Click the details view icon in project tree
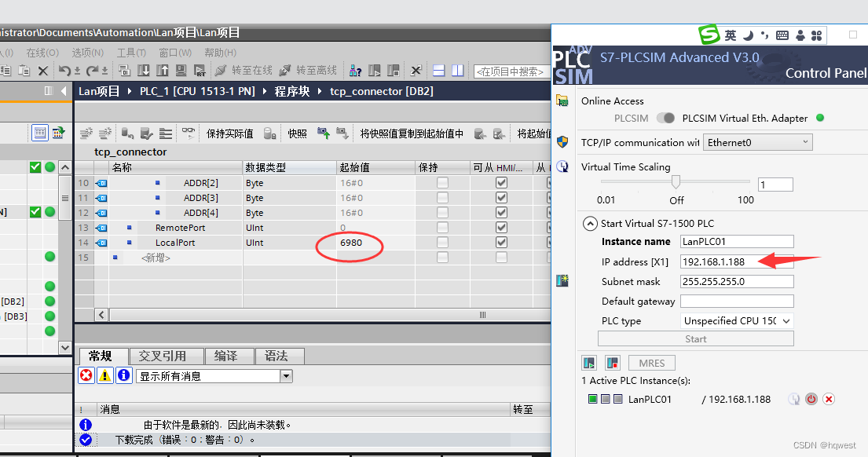Image resolution: width=868 pixels, height=457 pixels. click(40, 133)
